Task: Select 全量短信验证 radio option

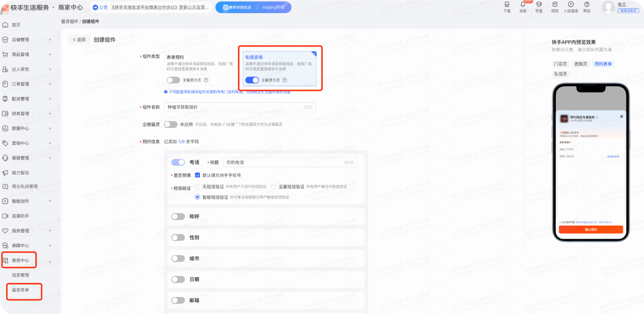Action: tap(274, 187)
